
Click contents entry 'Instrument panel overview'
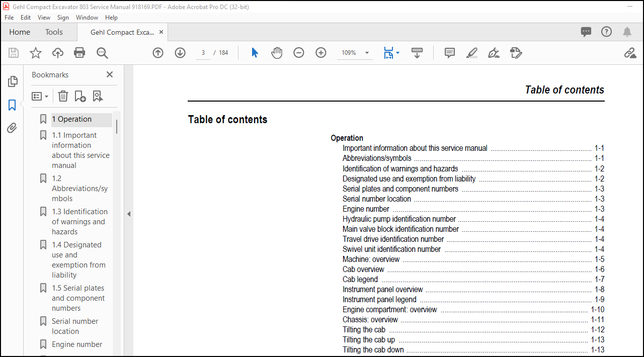pyautogui.click(x=382, y=289)
